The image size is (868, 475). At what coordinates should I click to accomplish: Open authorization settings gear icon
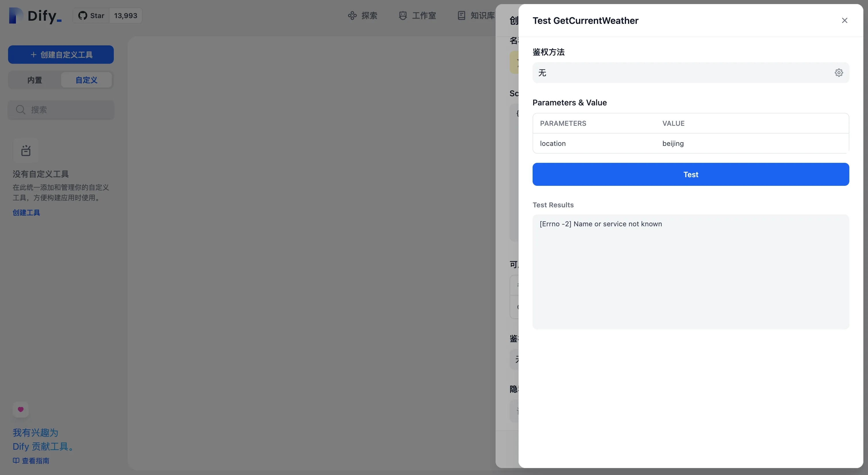(839, 73)
